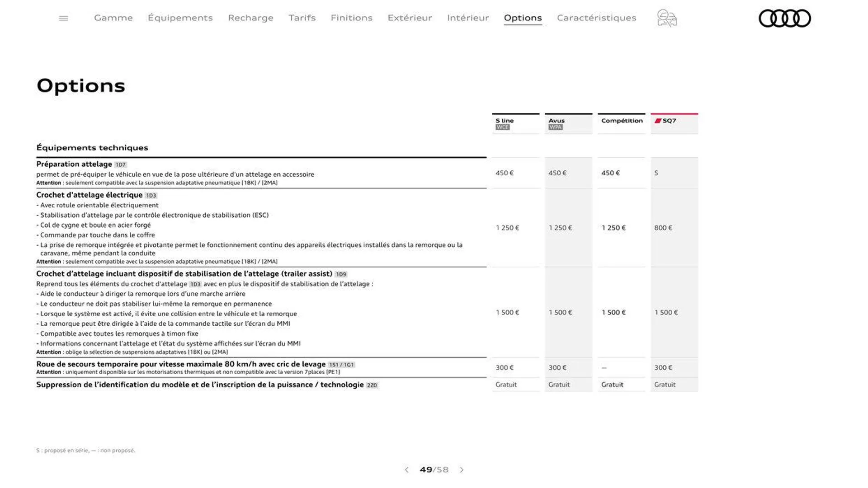This screenshot has height=488, width=868.
Task: Click 'Avec rotule orientable électriquement' line
Action: coord(97,205)
